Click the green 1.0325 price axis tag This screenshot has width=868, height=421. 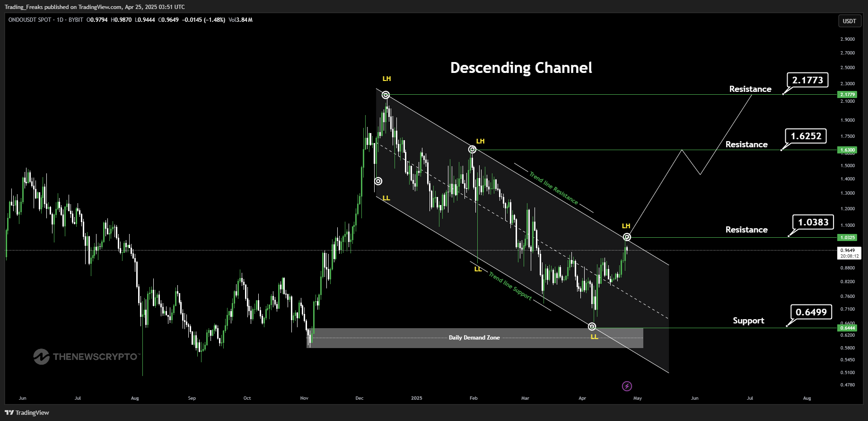847,238
